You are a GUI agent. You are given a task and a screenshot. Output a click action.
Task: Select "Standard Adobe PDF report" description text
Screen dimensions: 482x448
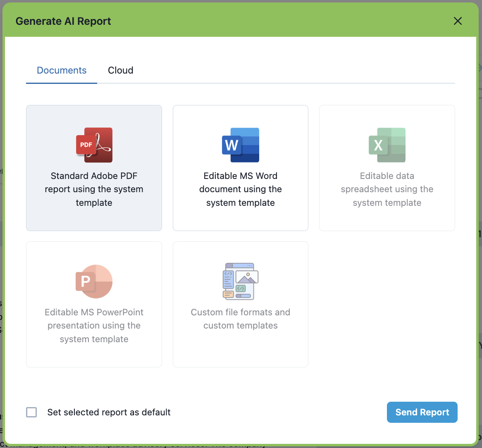click(x=94, y=189)
